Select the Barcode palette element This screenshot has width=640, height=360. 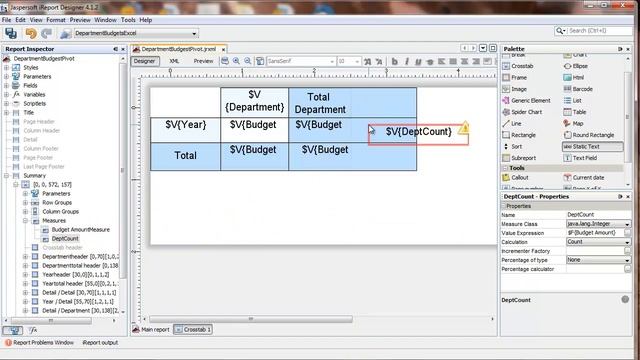pyautogui.click(x=578, y=89)
